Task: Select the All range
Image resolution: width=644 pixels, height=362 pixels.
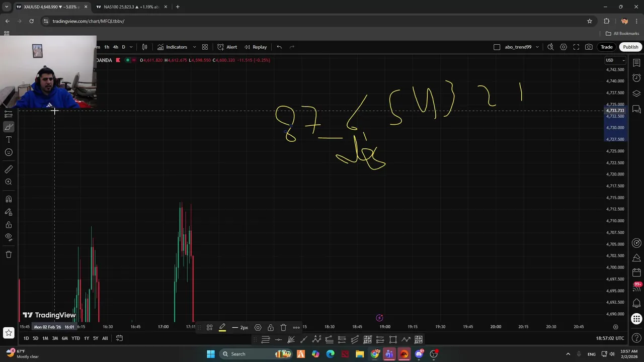Action: (105, 338)
